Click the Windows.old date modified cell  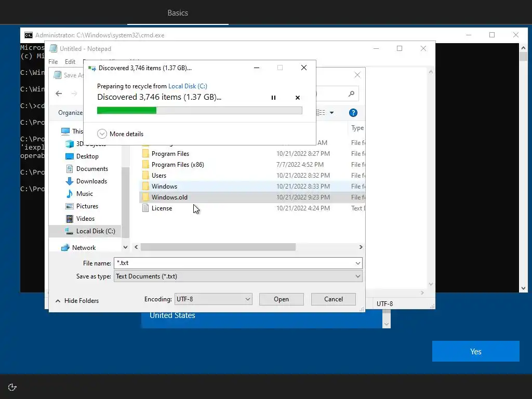[x=303, y=197]
